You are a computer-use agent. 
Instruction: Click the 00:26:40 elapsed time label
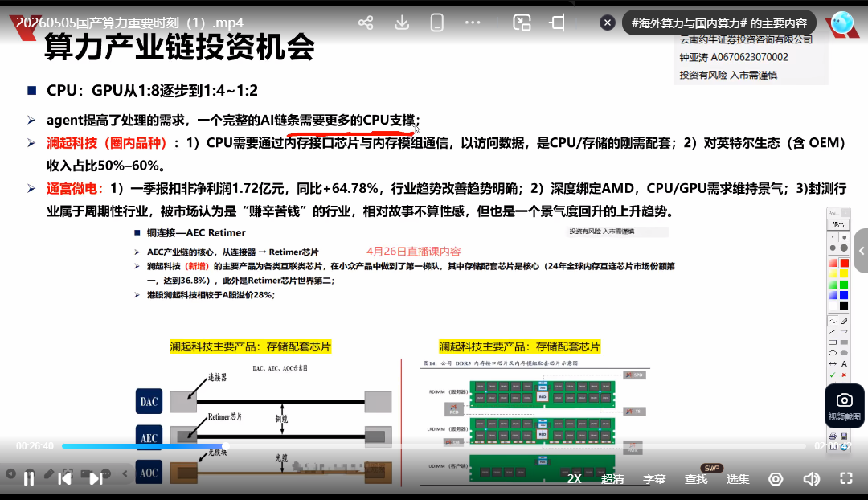[35, 445]
